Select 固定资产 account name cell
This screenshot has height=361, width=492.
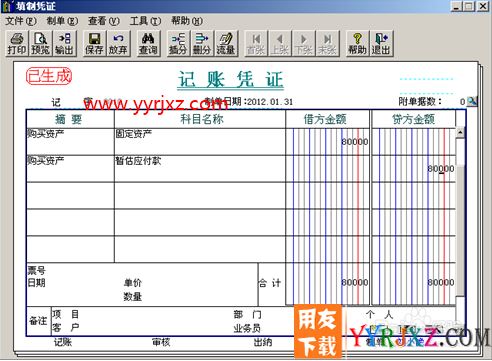tap(200, 142)
